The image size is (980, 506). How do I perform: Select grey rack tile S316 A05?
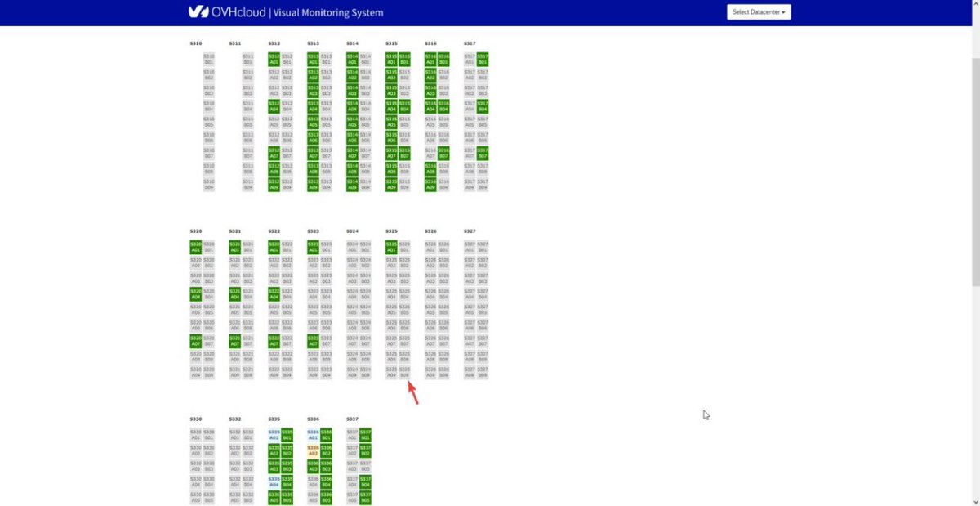pos(430,122)
